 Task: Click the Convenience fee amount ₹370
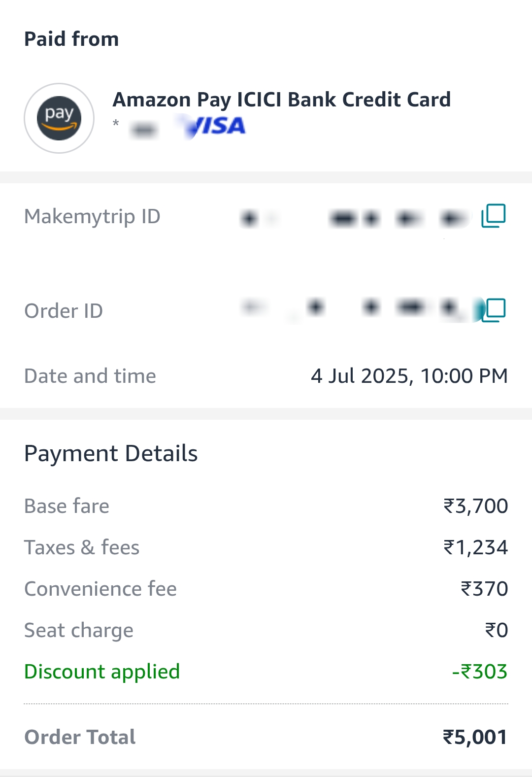[x=484, y=589]
